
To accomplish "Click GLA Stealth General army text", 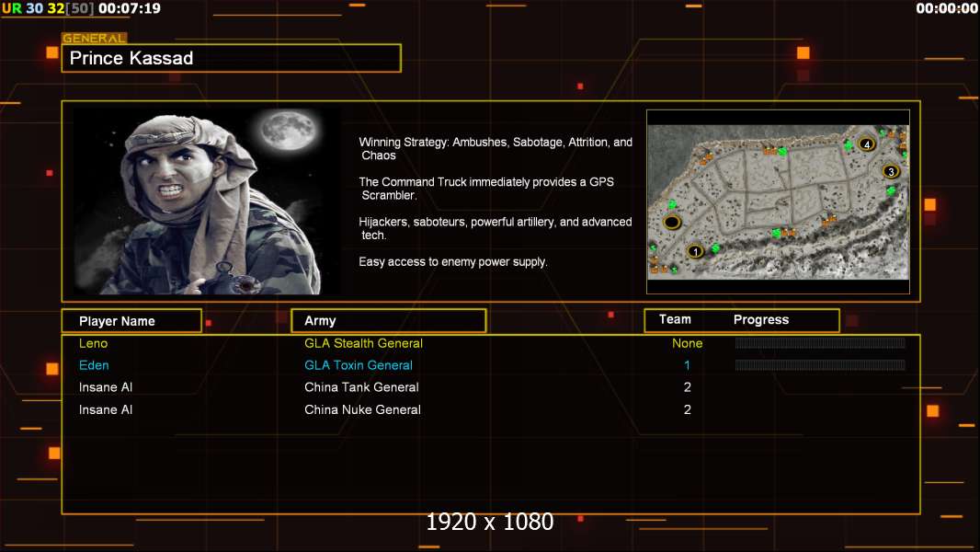I will tap(363, 343).
